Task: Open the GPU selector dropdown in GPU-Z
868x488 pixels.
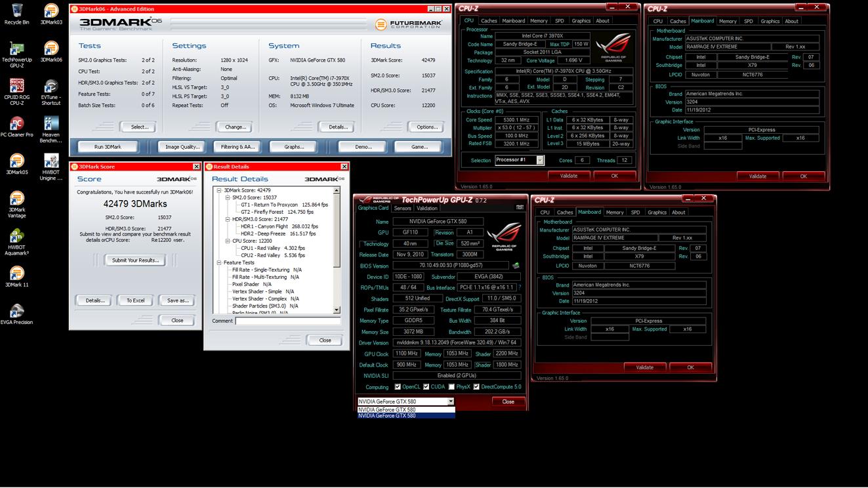Action: [x=451, y=401]
